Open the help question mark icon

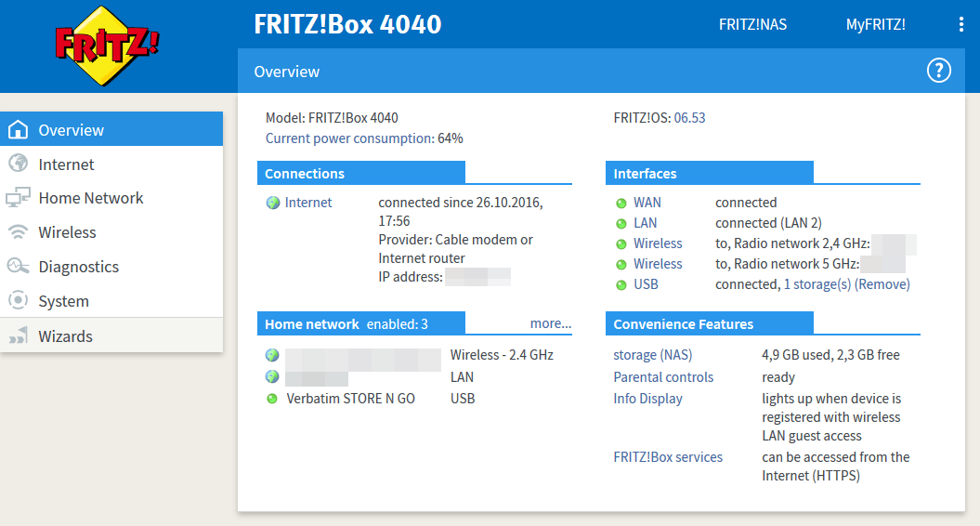939,71
